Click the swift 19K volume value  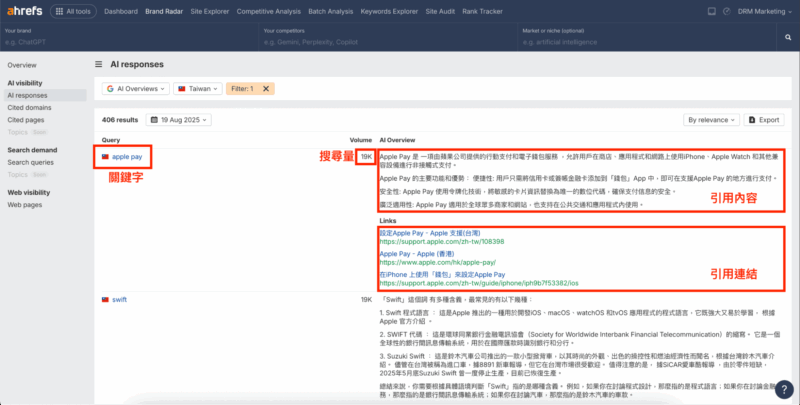click(366, 299)
